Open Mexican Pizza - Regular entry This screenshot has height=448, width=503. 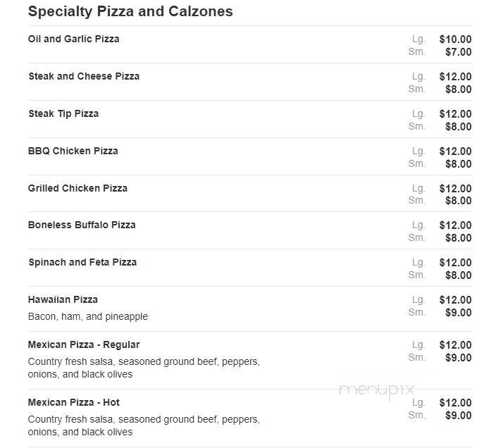click(x=84, y=344)
